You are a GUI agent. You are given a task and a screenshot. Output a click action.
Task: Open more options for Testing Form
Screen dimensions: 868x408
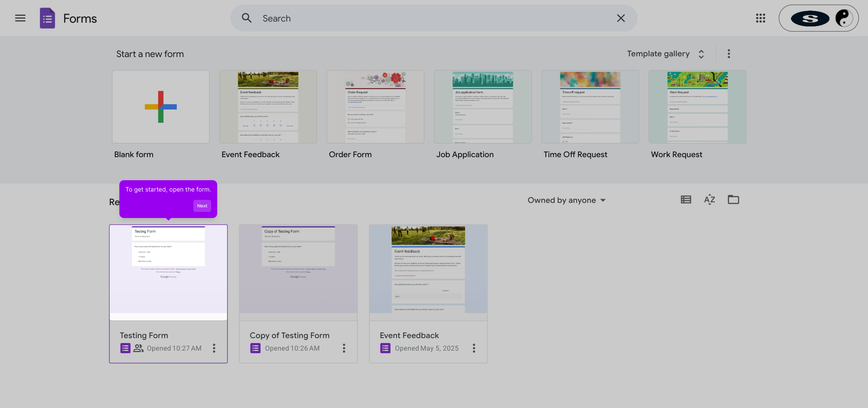click(214, 348)
